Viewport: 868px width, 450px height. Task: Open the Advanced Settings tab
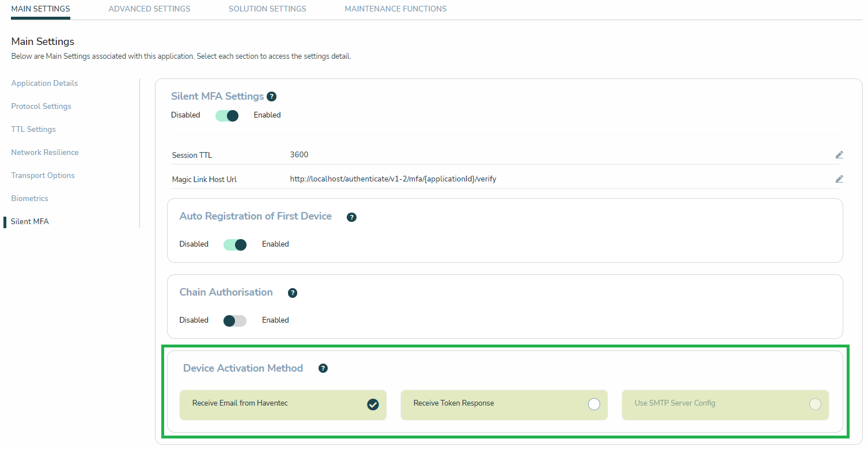pos(149,9)
